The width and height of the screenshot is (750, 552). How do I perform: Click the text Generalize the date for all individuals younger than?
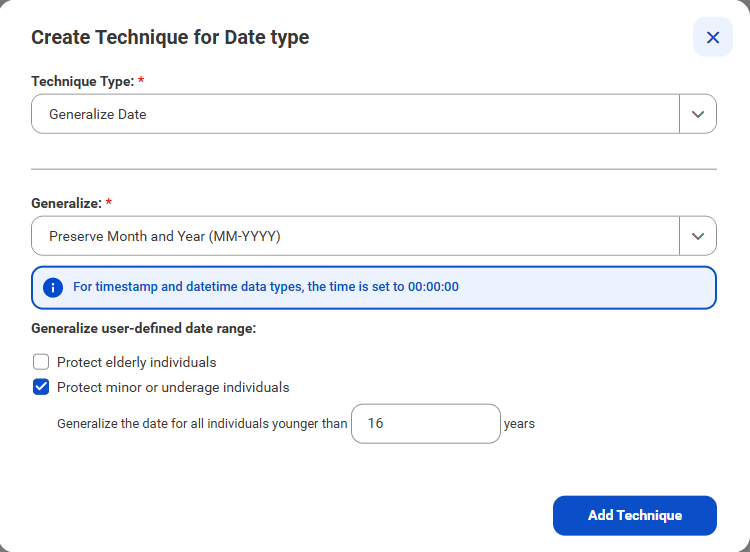[202, 424]
